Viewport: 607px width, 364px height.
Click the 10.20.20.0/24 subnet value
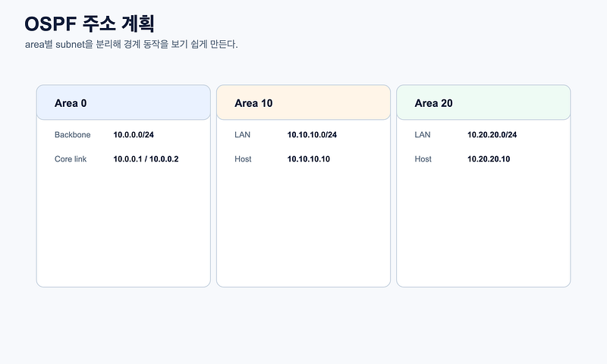[492, 135]
